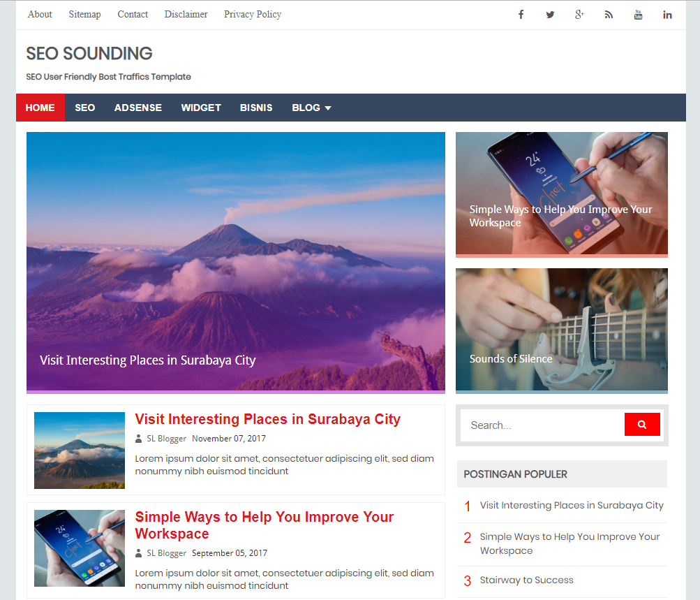Open the Sitemap link
The width and height of the screenshot is (700, 600).
pos(85,14)
